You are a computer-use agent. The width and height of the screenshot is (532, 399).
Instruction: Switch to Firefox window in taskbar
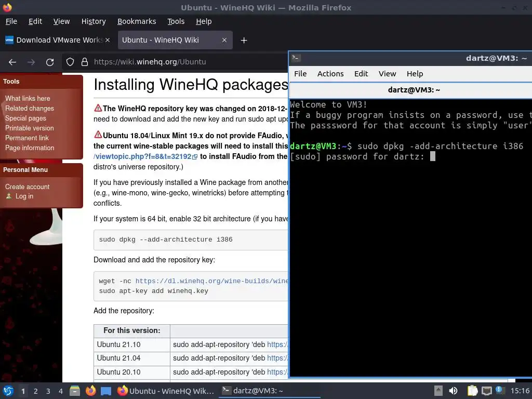coord(166,391)
